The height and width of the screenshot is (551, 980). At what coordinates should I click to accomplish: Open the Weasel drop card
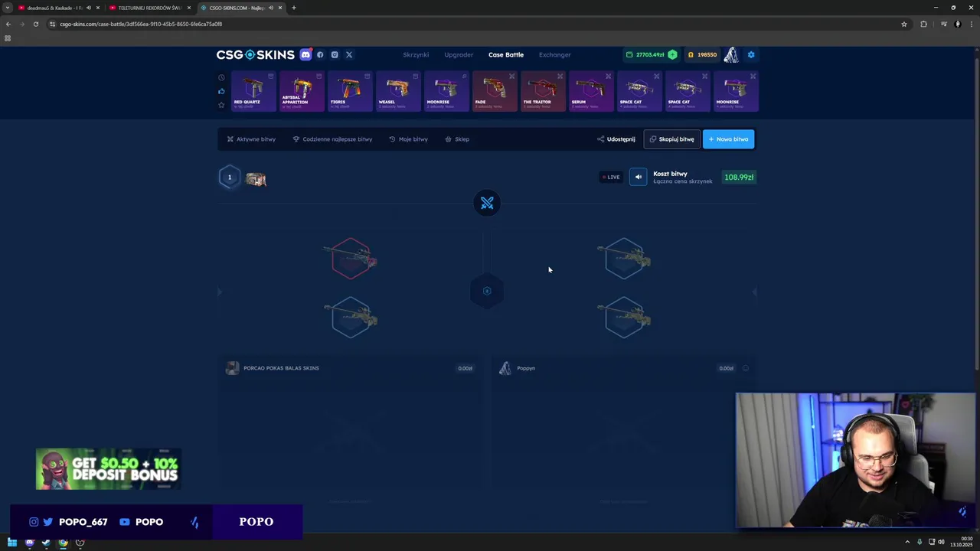tap(398, 91)
